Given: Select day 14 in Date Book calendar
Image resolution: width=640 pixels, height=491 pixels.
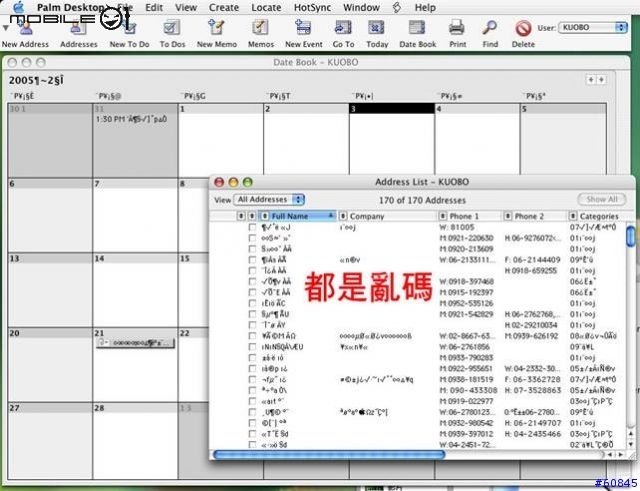Looking at the screenshot, I should pyautogui.click(x=135, y=290).
